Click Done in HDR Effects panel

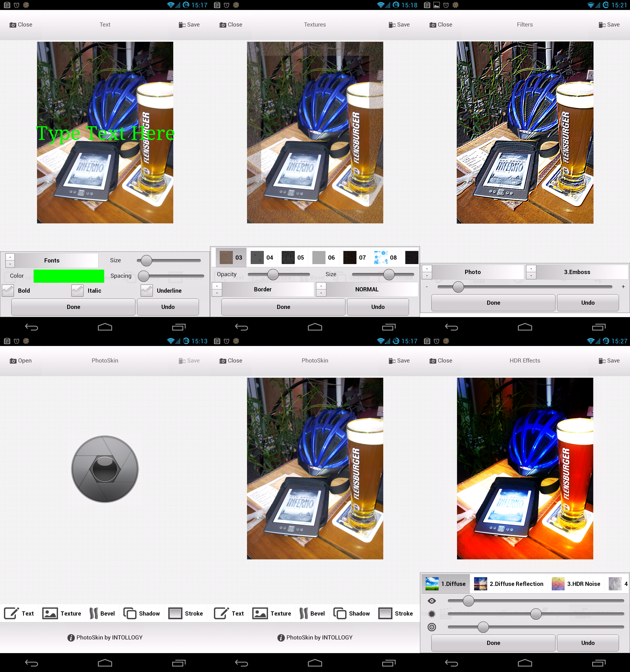493,643
